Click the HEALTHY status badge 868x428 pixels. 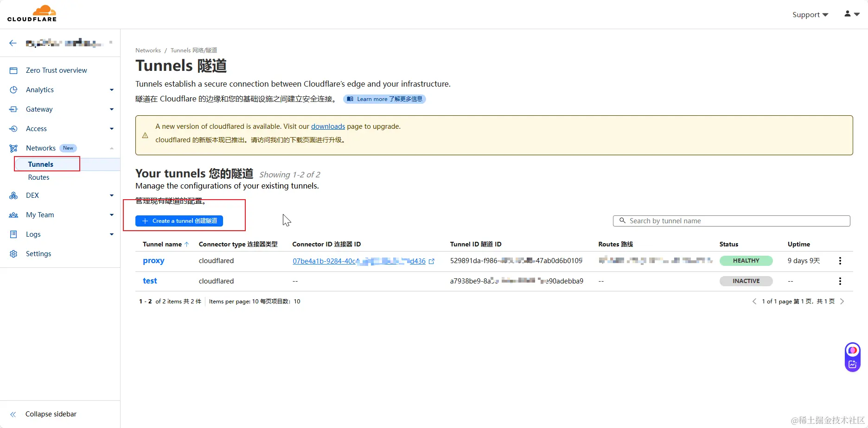coord(746,261)
